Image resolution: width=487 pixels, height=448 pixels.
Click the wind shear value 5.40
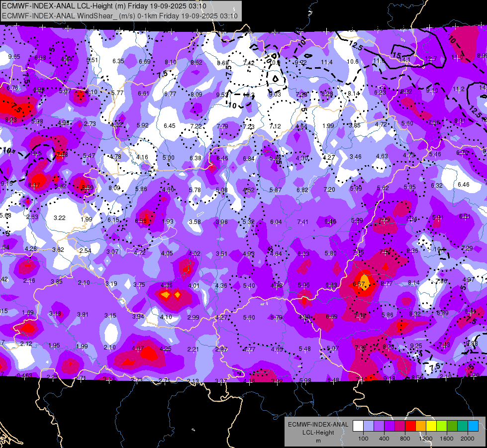click(249, 285)
